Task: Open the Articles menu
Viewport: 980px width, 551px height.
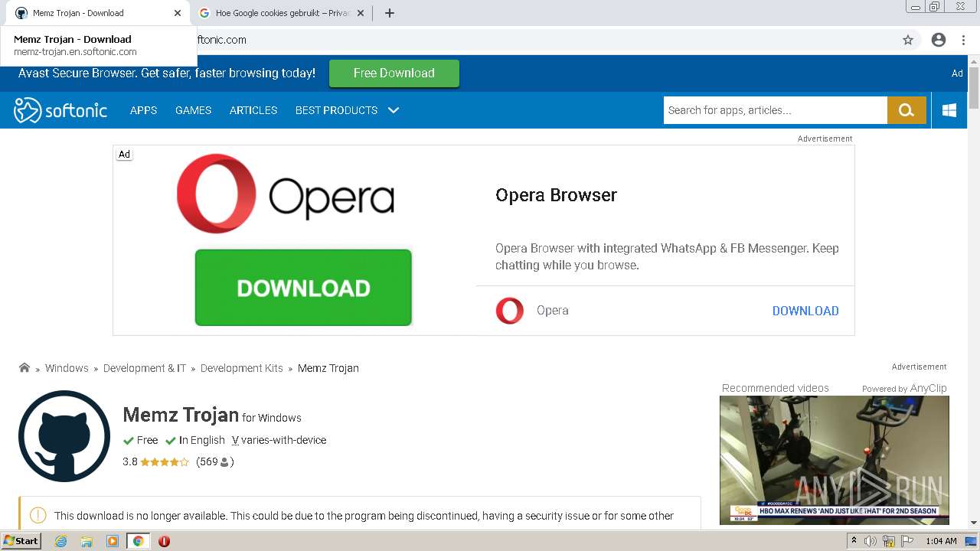Action: (x=253, y=110)
